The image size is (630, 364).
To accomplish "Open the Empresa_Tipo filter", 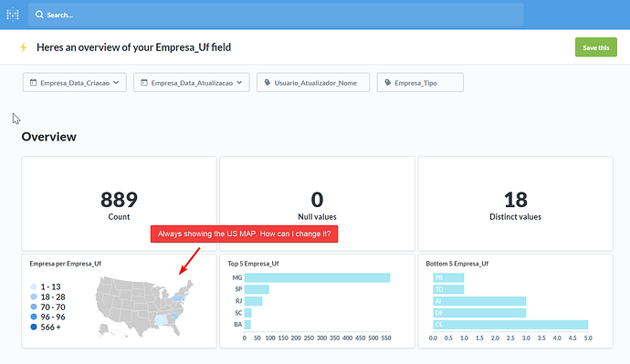I will pyautogui.click(x=420, y=83).
